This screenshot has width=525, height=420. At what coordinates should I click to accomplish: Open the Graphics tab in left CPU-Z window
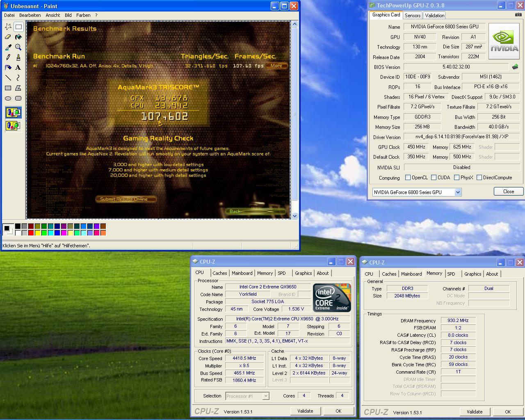coord(303,273)
